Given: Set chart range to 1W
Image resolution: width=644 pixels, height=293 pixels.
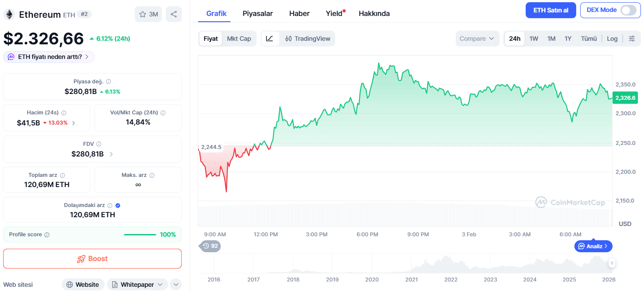Looking at the screenshot, I should 534,39.
